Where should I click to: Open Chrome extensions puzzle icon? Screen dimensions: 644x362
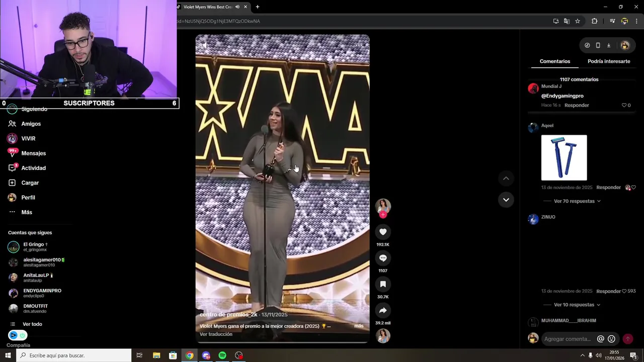pos(594,21)
